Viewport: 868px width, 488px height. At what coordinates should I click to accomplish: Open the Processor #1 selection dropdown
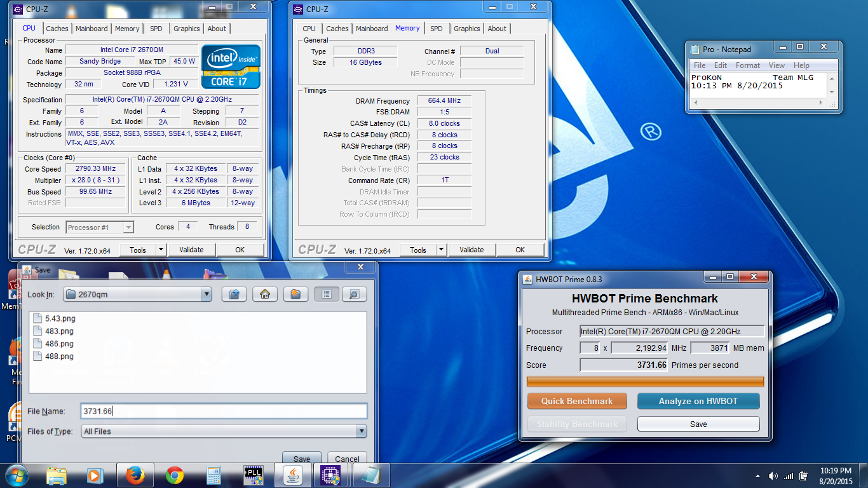tap(128, 227)
